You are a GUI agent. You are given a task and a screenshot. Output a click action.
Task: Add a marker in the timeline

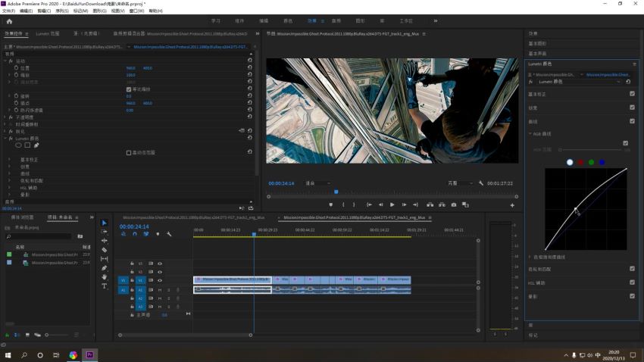158,234
